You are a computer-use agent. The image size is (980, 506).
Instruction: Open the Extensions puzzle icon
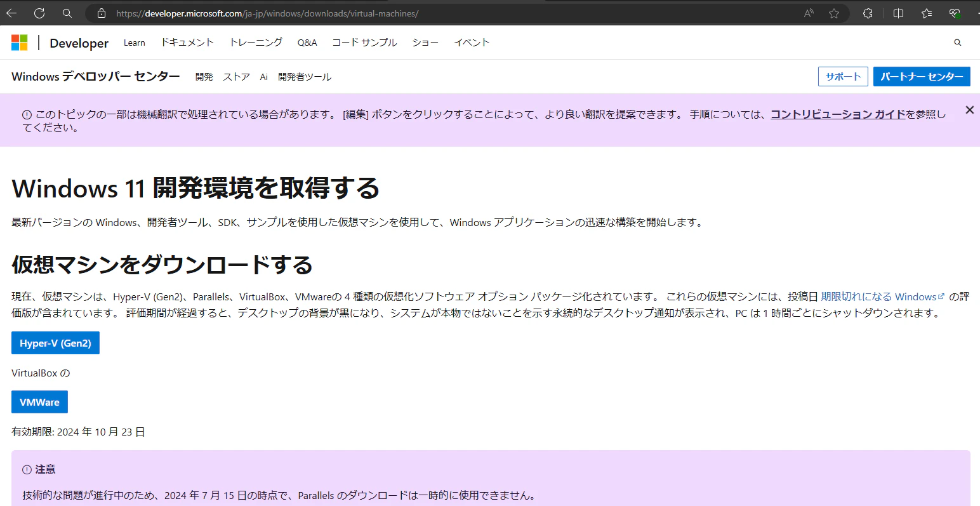[x=867, y=13]
